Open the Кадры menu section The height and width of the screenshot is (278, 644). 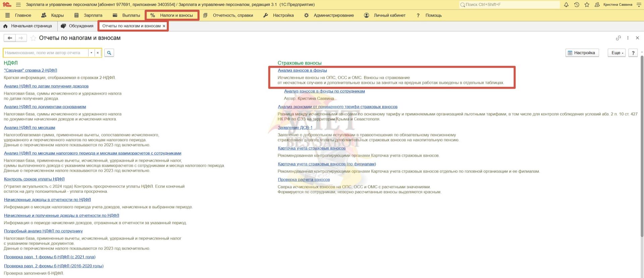point(53,15)
